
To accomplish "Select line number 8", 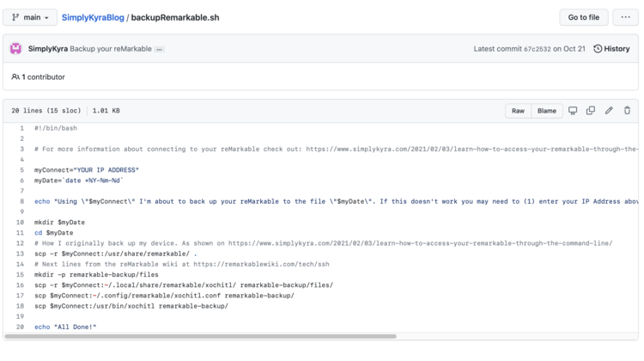I will pos(21,201).
